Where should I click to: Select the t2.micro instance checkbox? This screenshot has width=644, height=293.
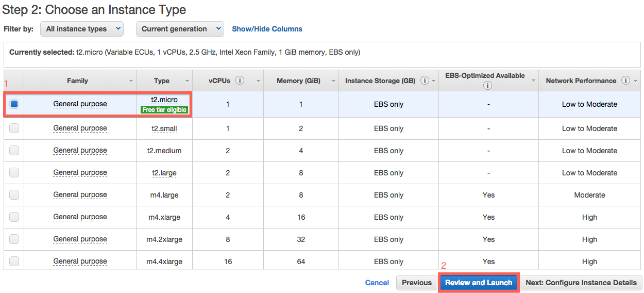[14, 104]
